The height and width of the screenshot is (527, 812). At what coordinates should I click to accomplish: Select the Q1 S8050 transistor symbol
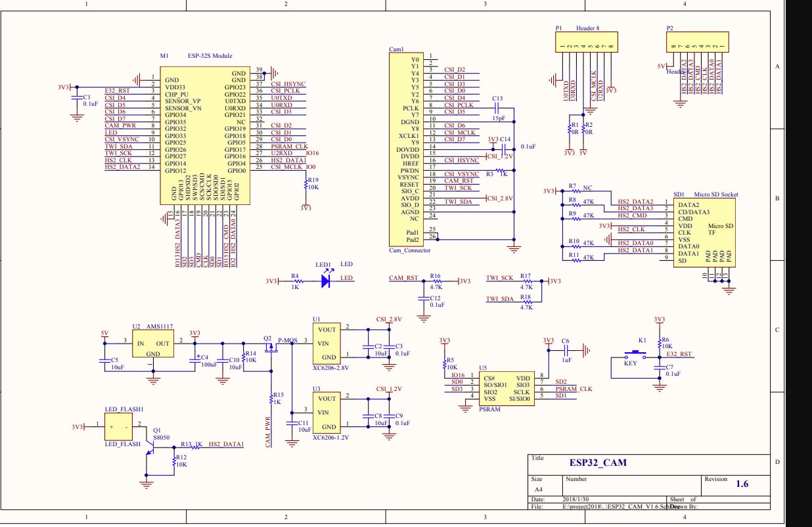click(150, 447)
